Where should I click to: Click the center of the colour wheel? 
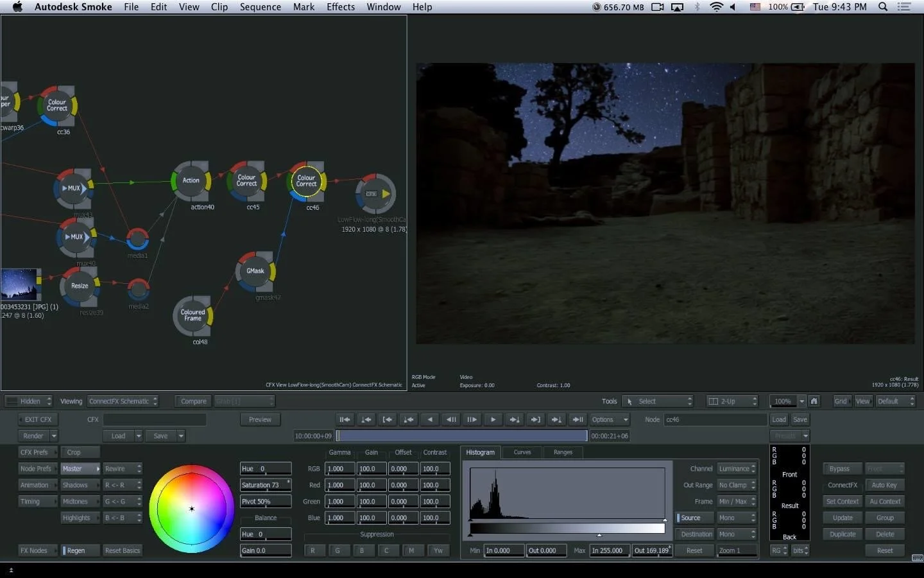[x=191, y=509]
